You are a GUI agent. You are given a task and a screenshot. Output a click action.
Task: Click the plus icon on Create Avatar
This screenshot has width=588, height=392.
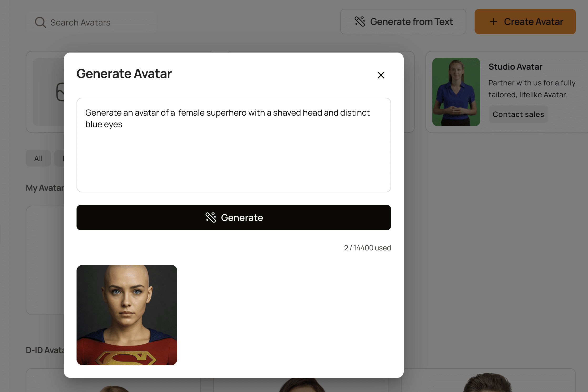pyautogui.click(x=494, y=22)
